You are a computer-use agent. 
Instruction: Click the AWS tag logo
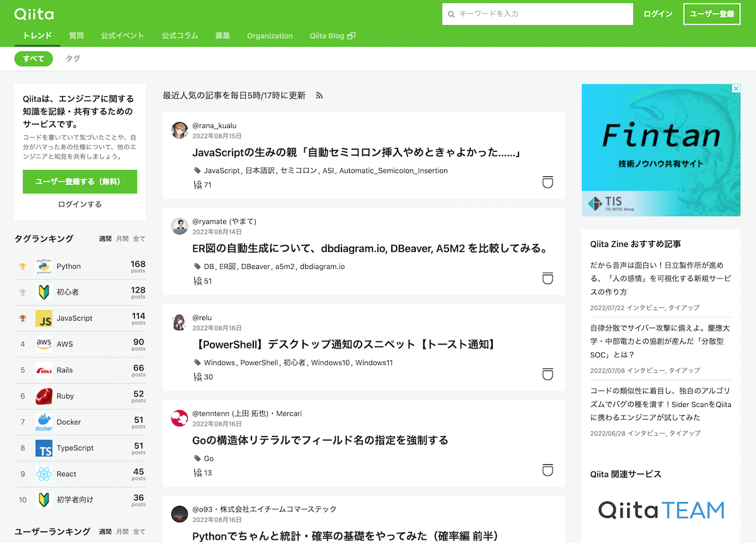point(43,344)
